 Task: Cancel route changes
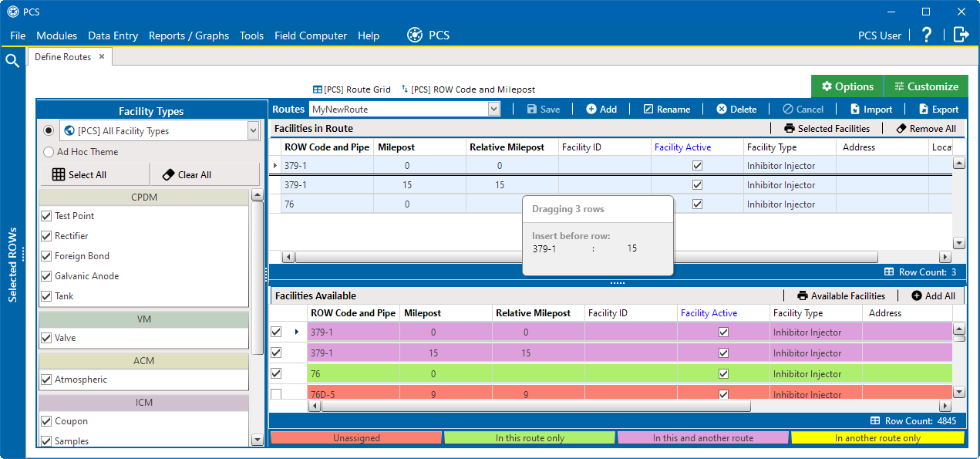coord(803,109)
